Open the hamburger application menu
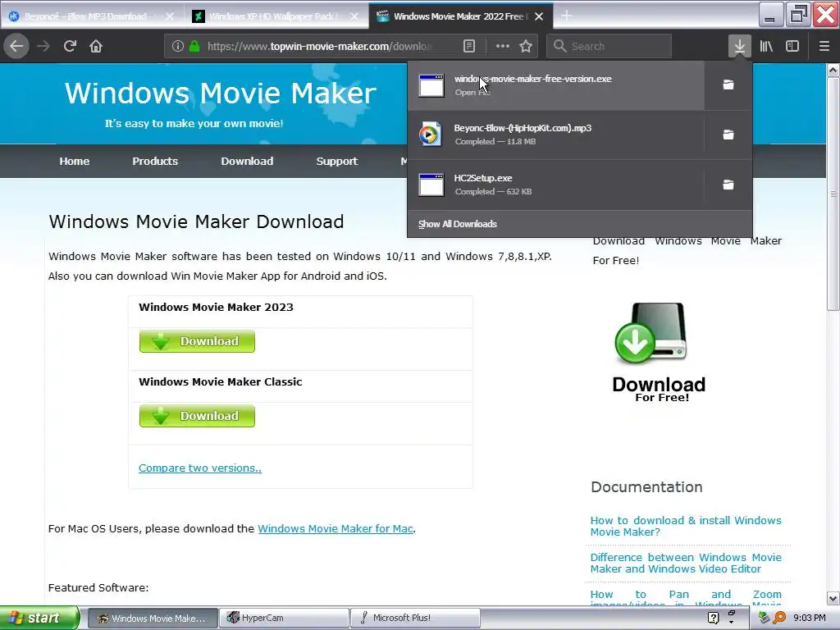This screenshot has width=840, height=630. [824, 46]
